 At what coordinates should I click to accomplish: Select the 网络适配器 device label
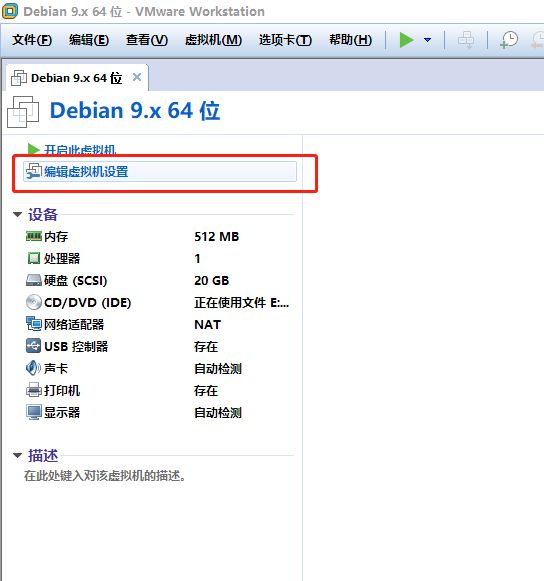point(74,325)
